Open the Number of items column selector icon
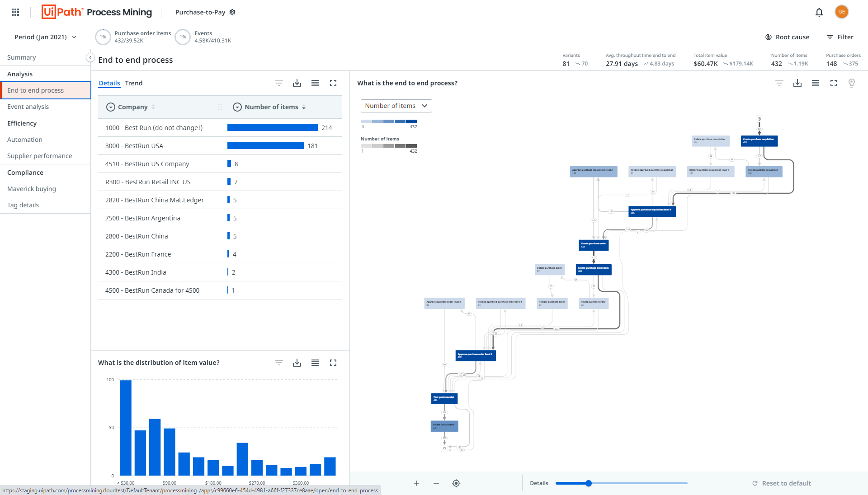 [237, 107]
